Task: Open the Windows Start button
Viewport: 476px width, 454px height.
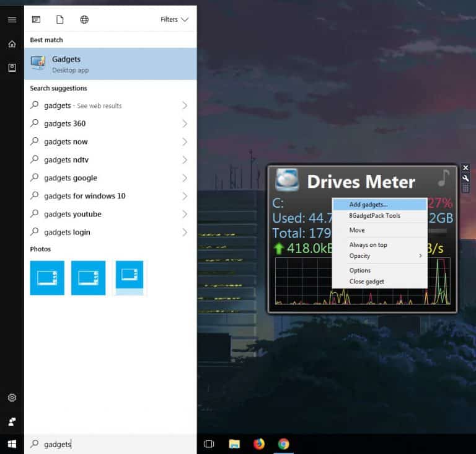Action: click(x=12, y=444)
